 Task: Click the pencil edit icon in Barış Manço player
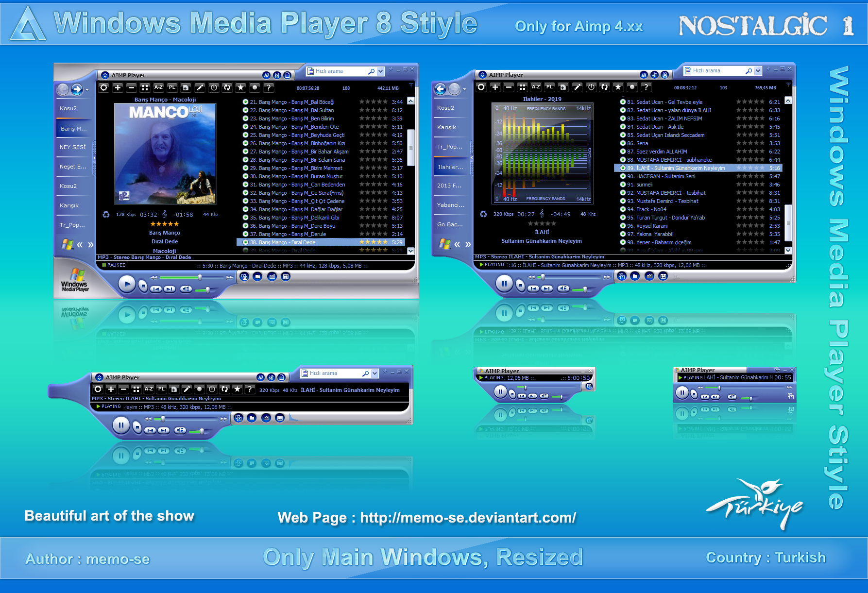pyautogui.click(x=200, y=87)
